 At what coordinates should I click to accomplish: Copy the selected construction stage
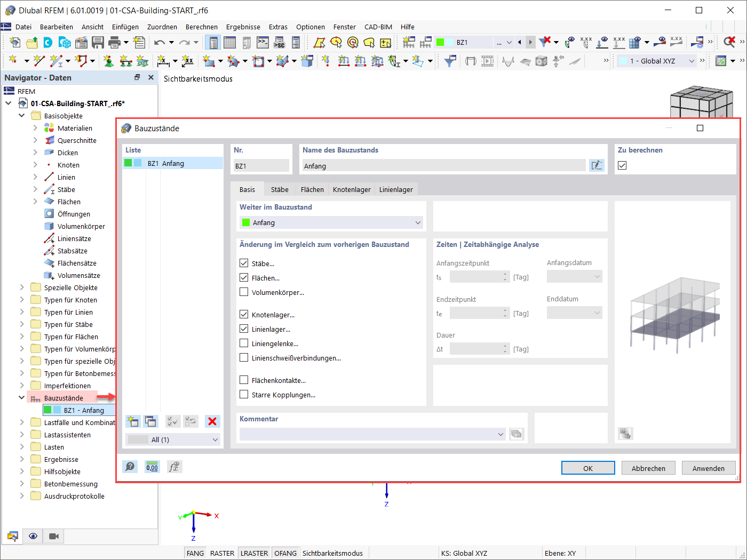(150, 421)
